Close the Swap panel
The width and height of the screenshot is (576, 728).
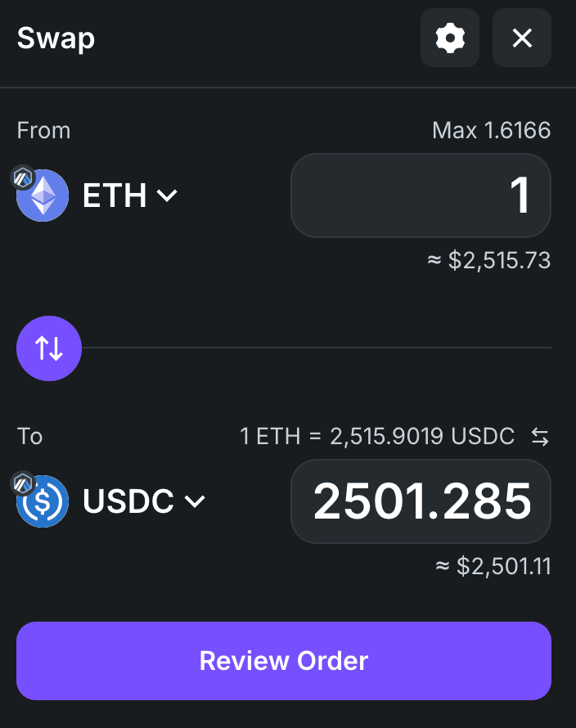click(x=522, y=38)
